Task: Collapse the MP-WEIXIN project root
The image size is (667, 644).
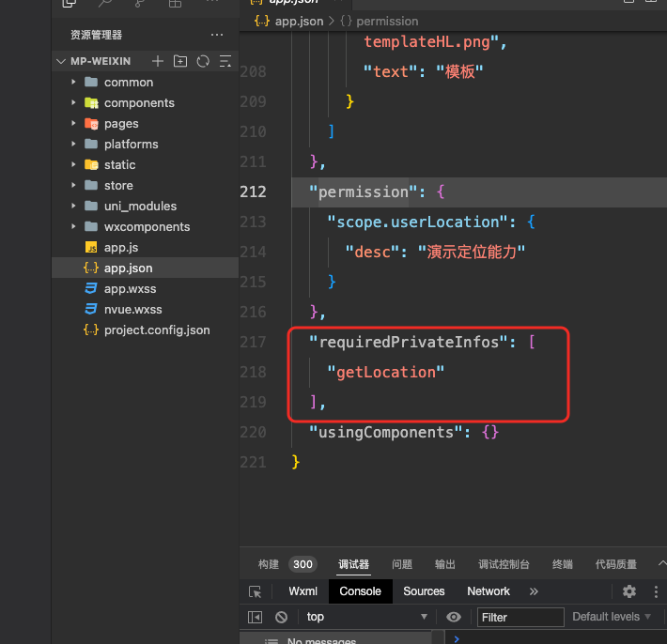Action: click(x=62, y=61)
